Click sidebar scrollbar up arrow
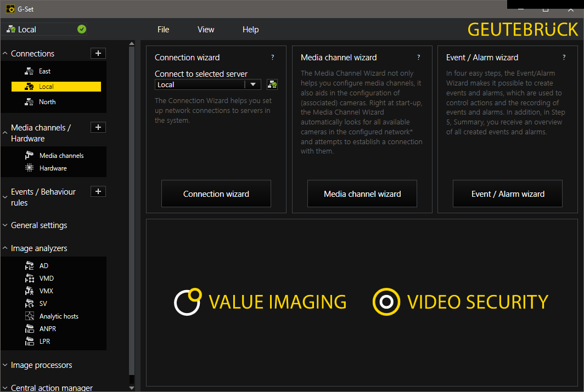The image size is (584, 392). click(132, 43)
